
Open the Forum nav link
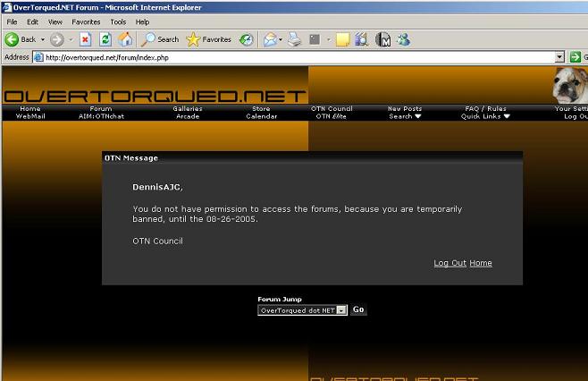coord(100,108)
